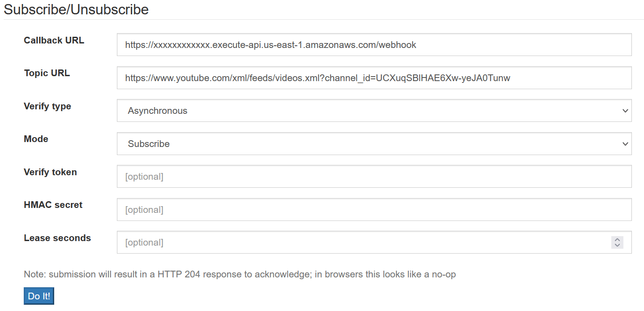Click the Verify type chevron arrow
644x311 pixels.
625,111
